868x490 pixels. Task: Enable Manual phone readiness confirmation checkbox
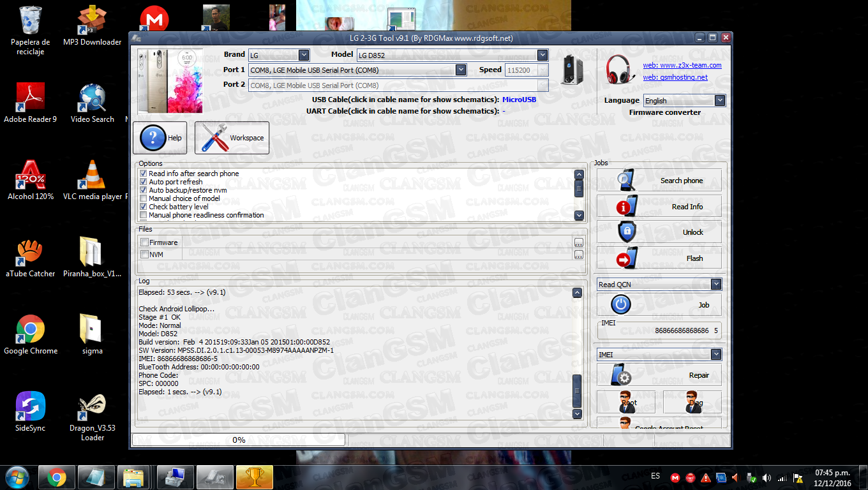143,215
